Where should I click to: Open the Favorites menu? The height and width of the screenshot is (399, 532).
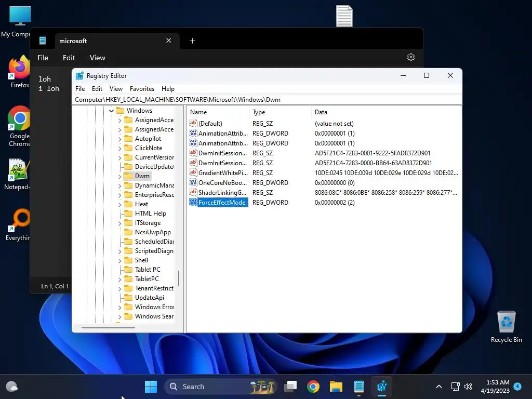click(x=142, y=88)
